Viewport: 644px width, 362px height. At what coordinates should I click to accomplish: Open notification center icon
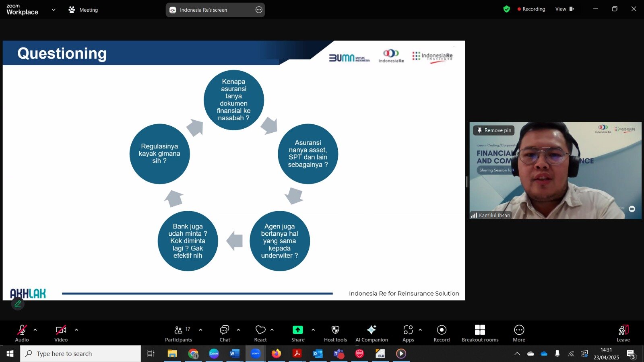tap(631, 354)
